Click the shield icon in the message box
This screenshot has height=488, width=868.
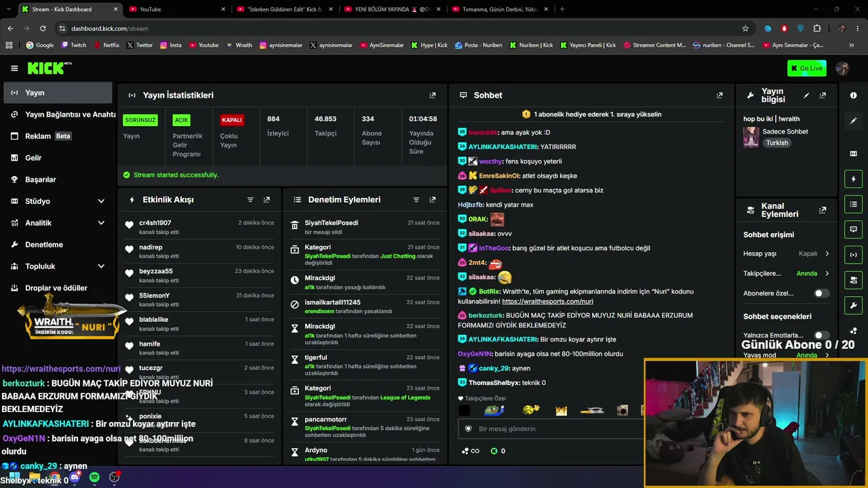click(468, 429)
